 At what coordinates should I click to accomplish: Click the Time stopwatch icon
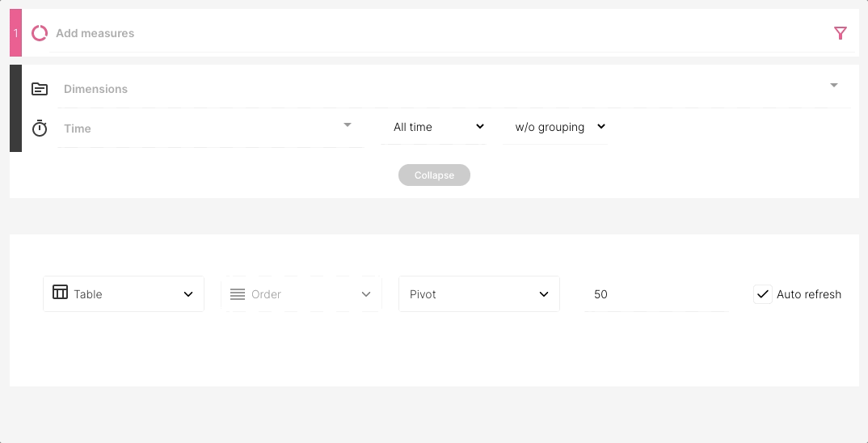(40, 128)
